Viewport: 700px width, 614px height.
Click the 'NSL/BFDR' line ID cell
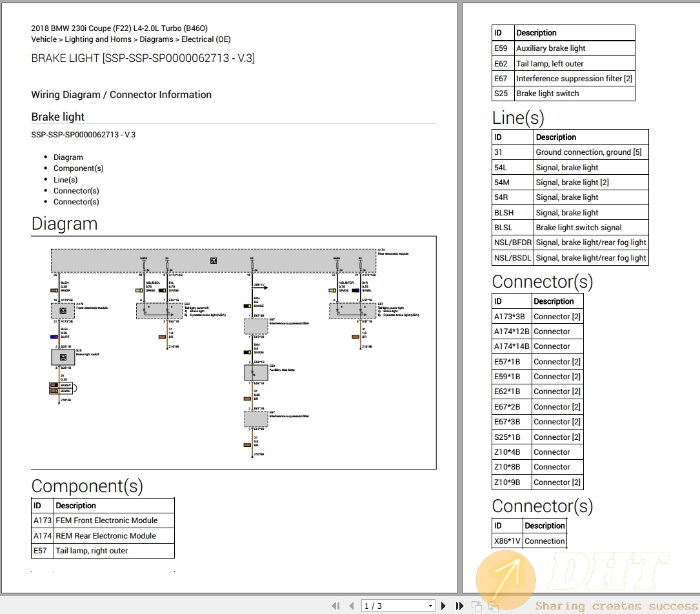point(513,243)
